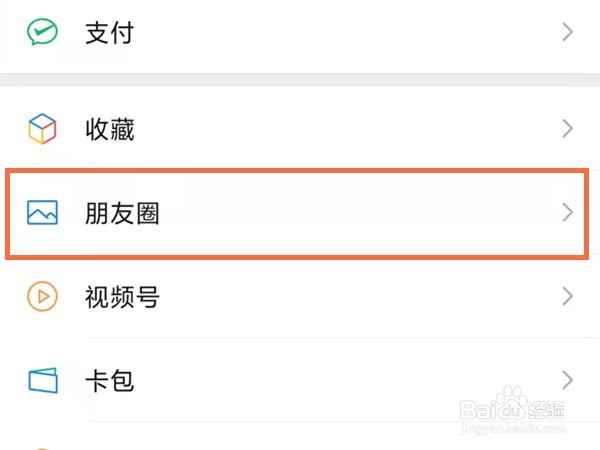The width and height of the screenshot is (600, 450).
Task: Tap the partially visible orange icon at bottom
Action: pos(42,445)
